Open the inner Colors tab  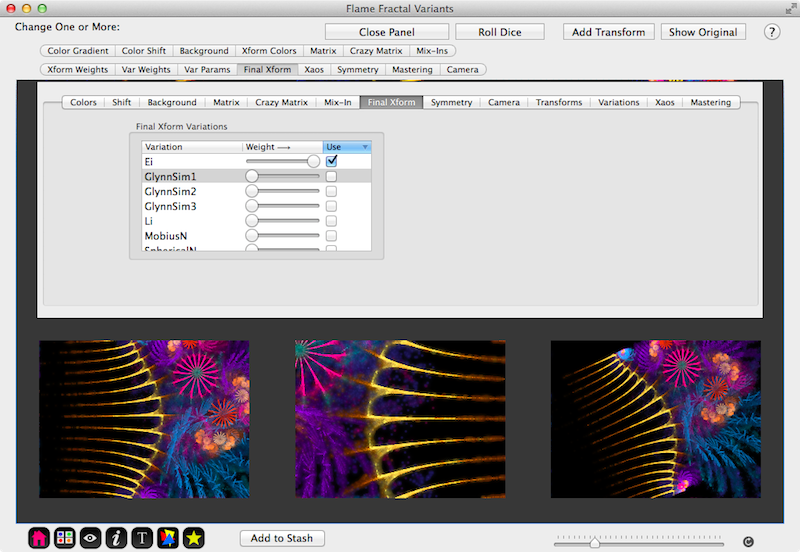click(x=83, y=102)
